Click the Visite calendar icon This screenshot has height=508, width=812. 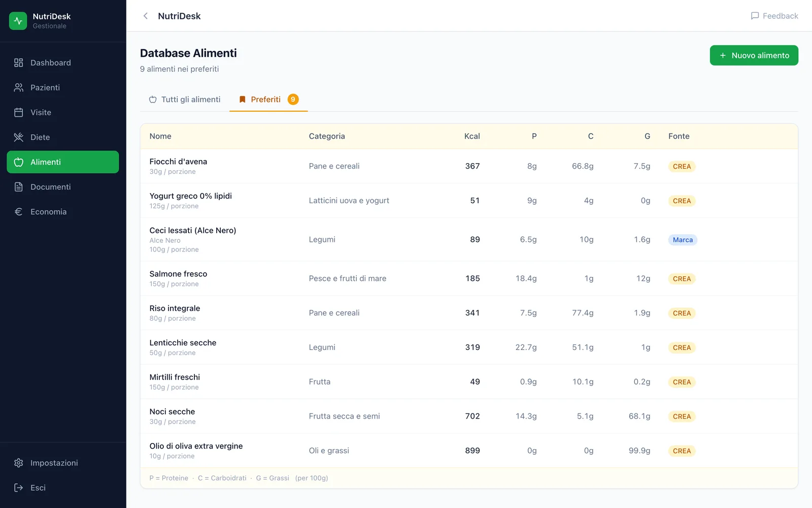pos(19,112)
